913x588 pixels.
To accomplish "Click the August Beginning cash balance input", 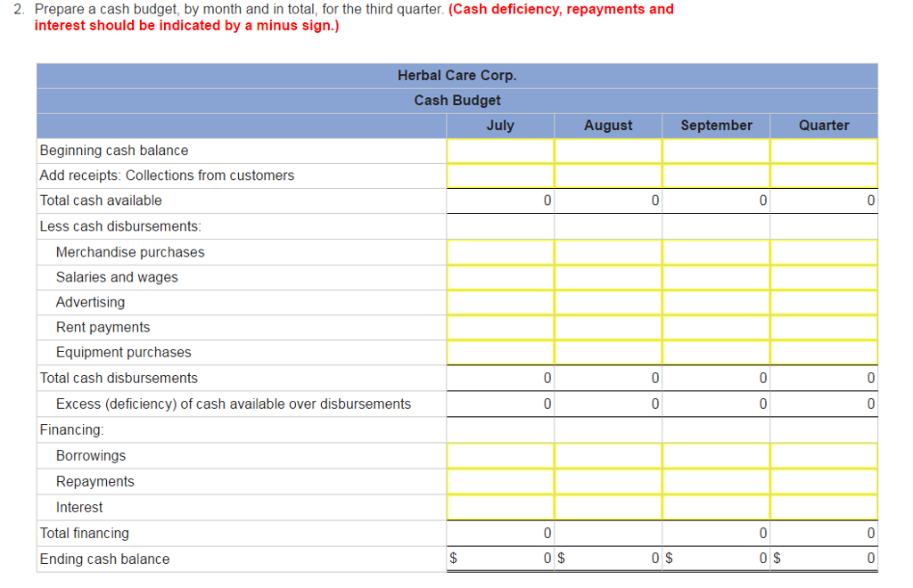I will click(608, 151).
